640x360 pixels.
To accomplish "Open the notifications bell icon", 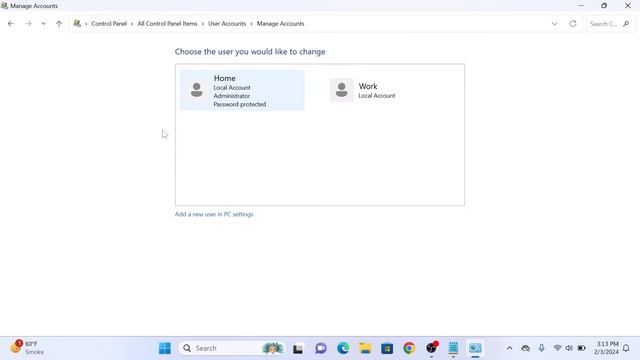I will pyautogui.click(x=627, y=348).
